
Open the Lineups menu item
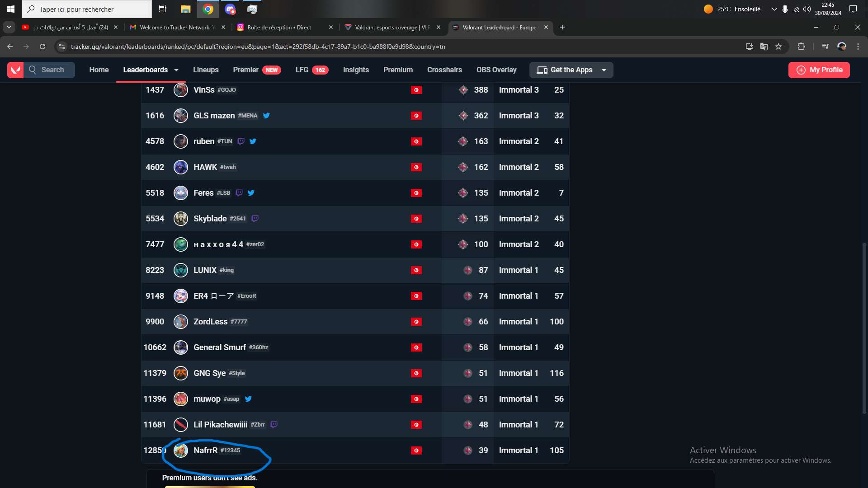(x=206, y=70)
